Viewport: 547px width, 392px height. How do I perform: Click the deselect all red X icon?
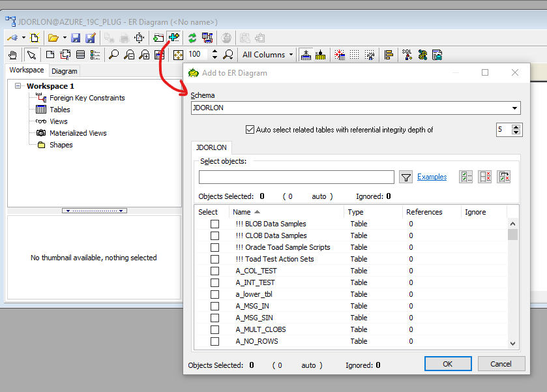click(x=485, y=177)
